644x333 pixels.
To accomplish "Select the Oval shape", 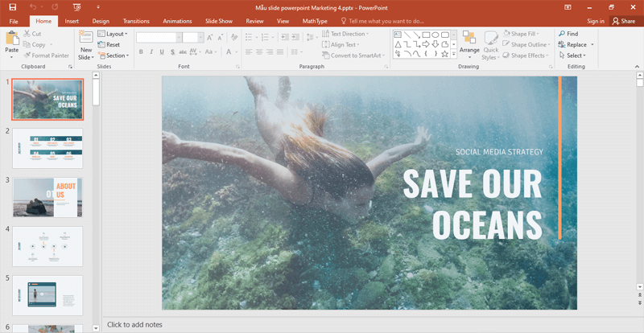I will click(x=436, y=35).
